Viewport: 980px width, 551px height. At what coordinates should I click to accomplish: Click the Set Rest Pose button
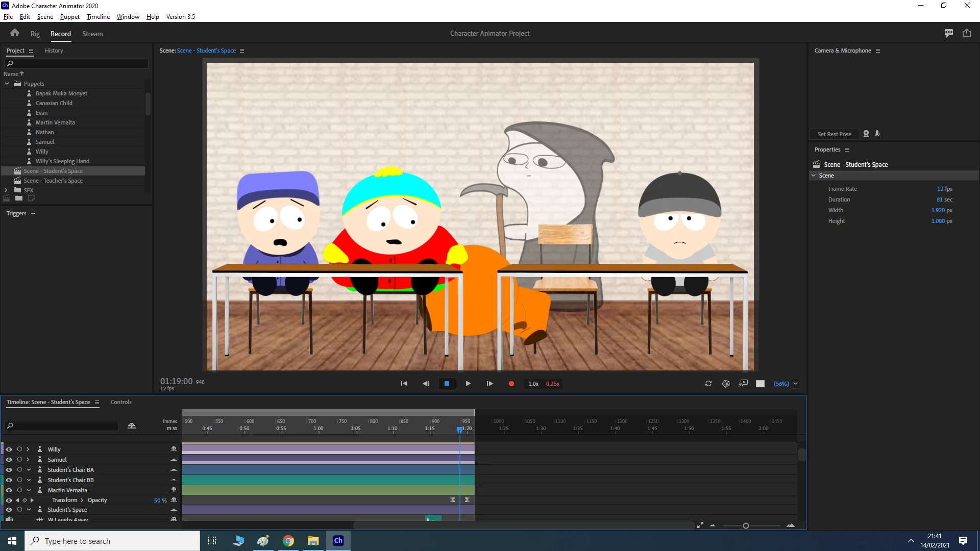(x=834, y=134)
